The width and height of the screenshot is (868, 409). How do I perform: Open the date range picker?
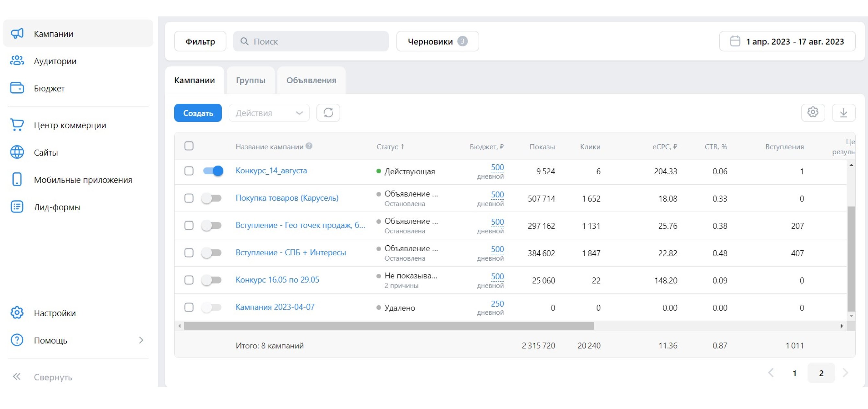pos(787,41)
